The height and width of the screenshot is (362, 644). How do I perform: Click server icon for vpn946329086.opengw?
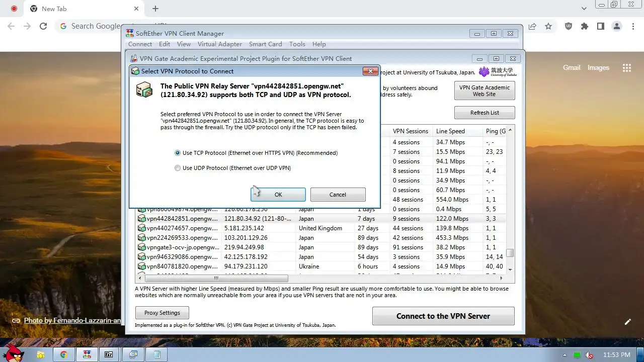tap(142, 257)
